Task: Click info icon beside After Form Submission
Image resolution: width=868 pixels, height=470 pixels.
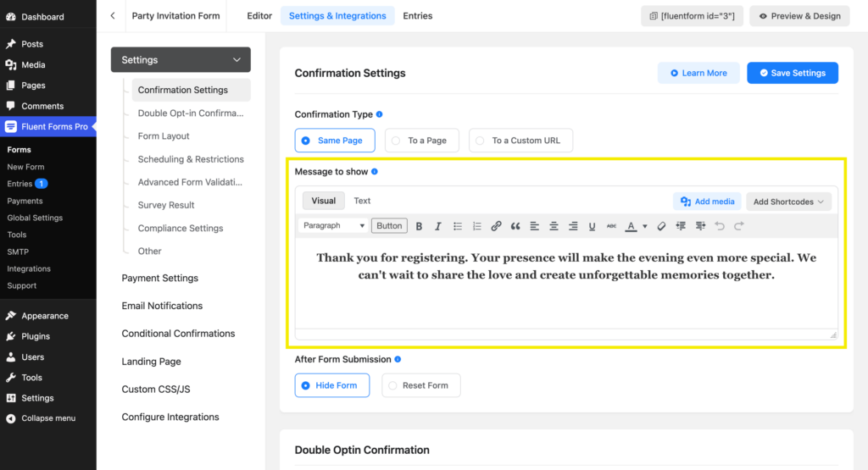Action: (x=398, y=359)
